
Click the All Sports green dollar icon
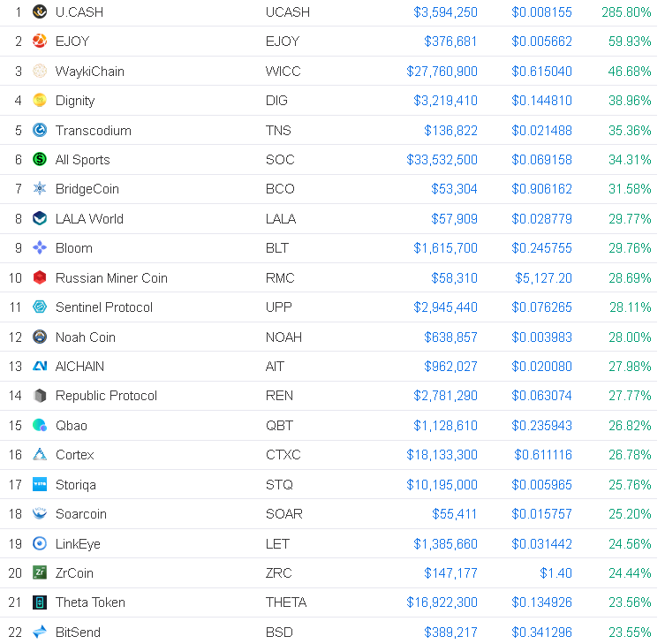(x=40, y=159)
